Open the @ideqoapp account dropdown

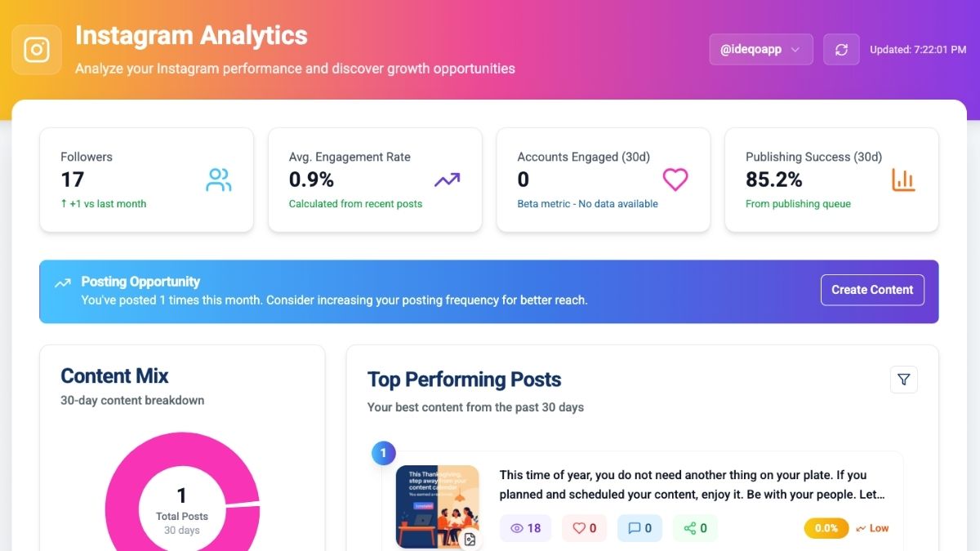point(760,49)
